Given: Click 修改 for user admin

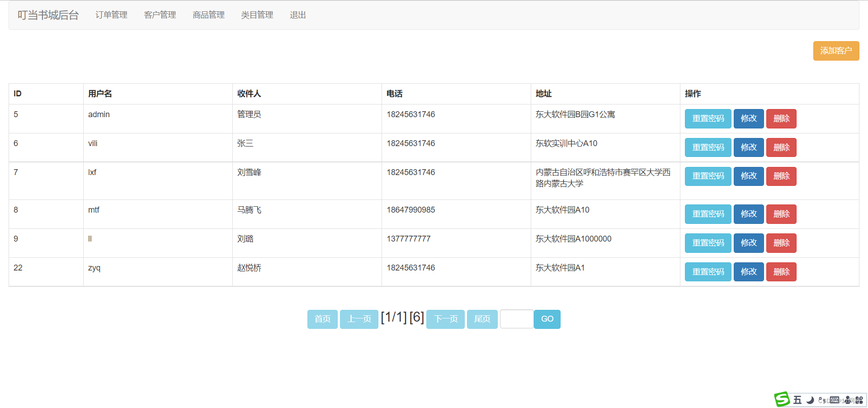Looking at the screenshot, I should click(749, 119).
